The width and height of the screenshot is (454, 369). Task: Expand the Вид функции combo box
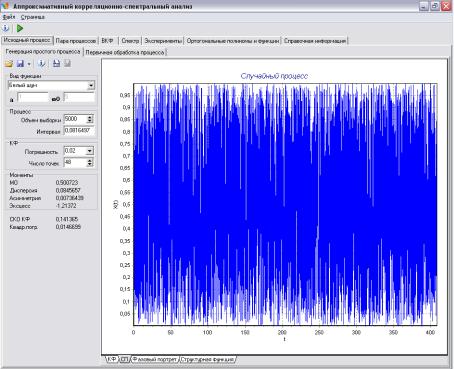click(91, 86)
